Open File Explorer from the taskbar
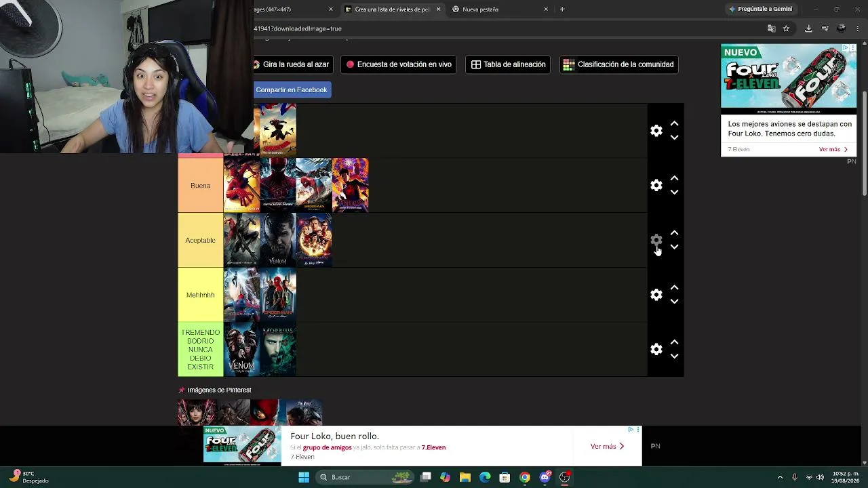Screen dimensions: 868x488 tap(465, 477)
